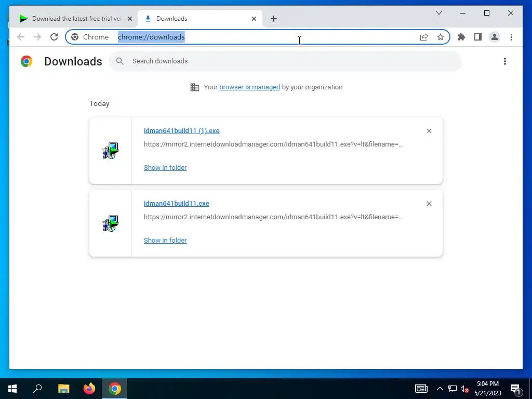Open File Explorer from taskbar
Viewport: 532px width, 399px height.
click(x=63, y=389)
